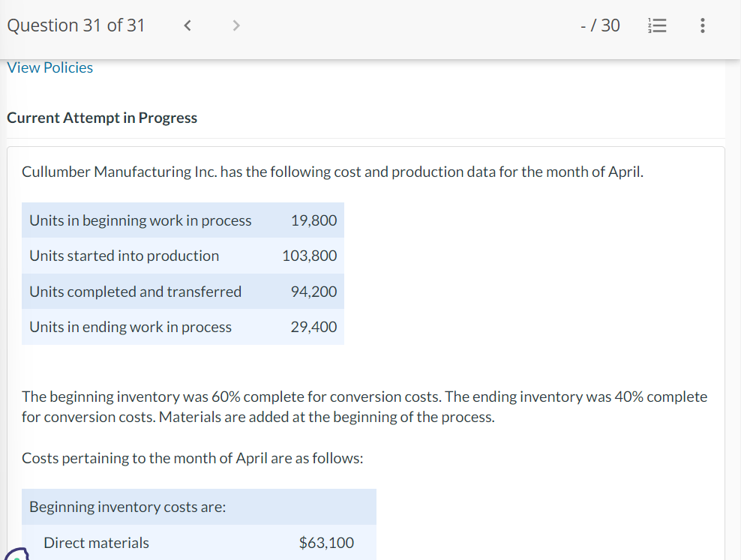The height and width of the screenshot is (560, 741).
Task: Select the Question 31 of 31 title
Action: pos(75,25)
